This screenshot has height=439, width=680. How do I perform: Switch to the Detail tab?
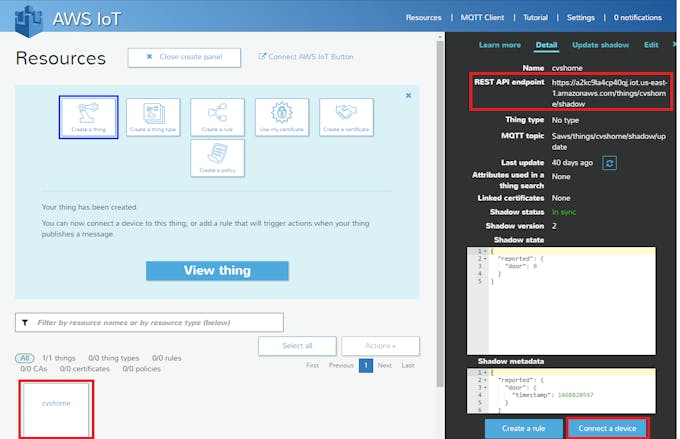546,45
